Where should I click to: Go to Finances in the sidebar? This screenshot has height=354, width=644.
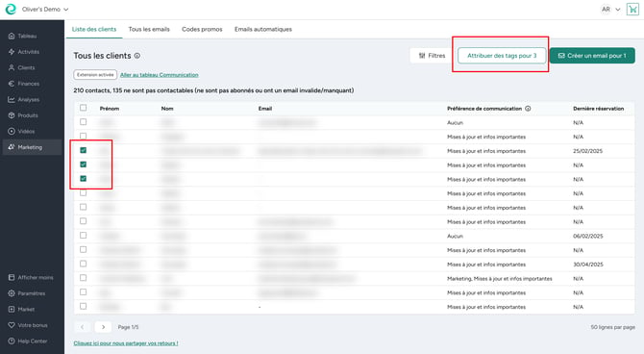[x=28, y=84]
